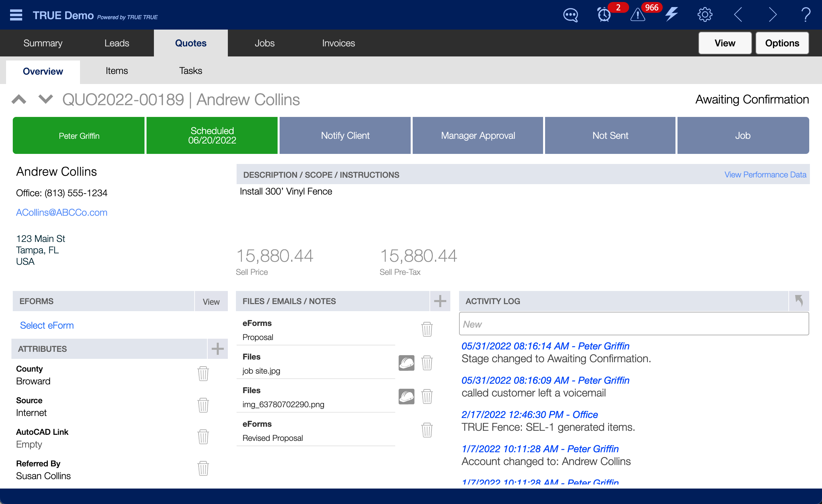Open the hamburger main menu

pyautogui.click(x=16, y=15)
